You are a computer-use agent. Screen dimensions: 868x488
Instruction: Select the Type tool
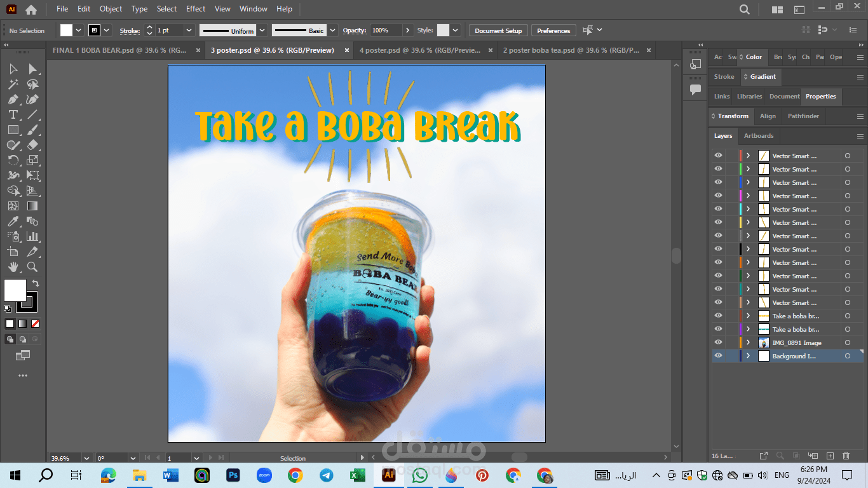point(13,114)
